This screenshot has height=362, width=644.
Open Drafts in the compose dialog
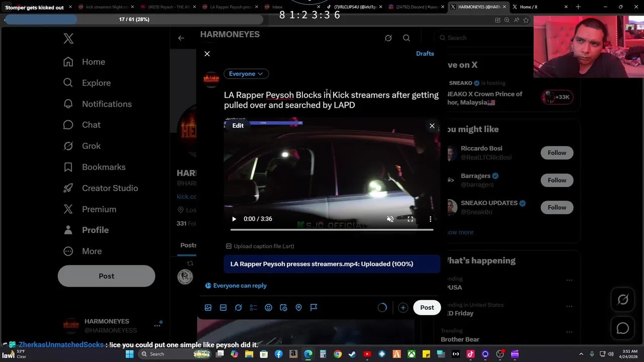[x=425, y=53]
